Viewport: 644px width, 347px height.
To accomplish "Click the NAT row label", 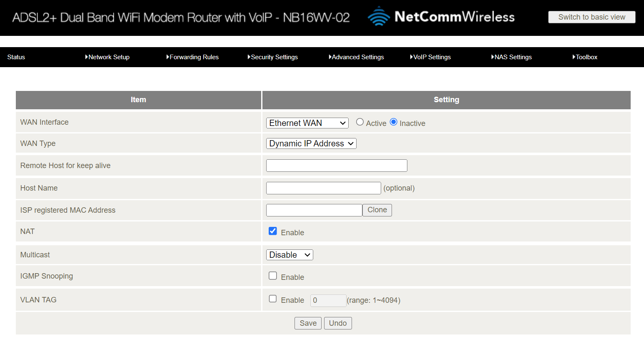I will tap(27, 231).
